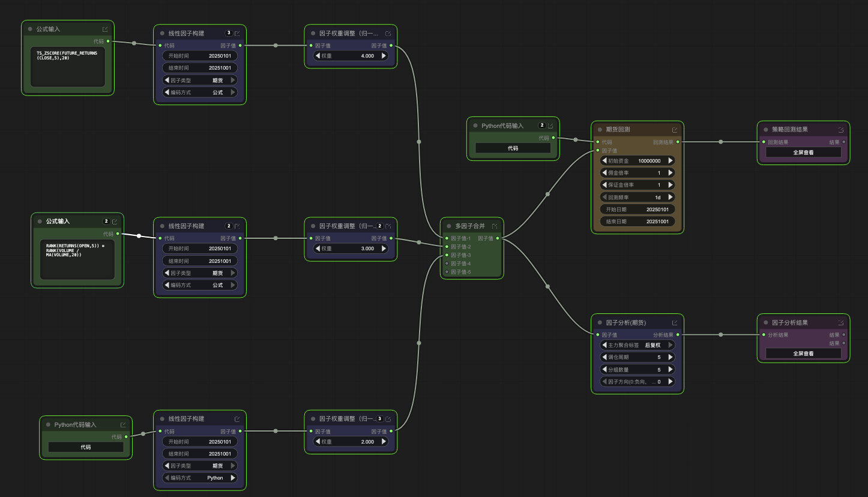Click left arrow of top 因子类型 期货 selector
This screenshot has height=497, width=868.
point(167,80)
